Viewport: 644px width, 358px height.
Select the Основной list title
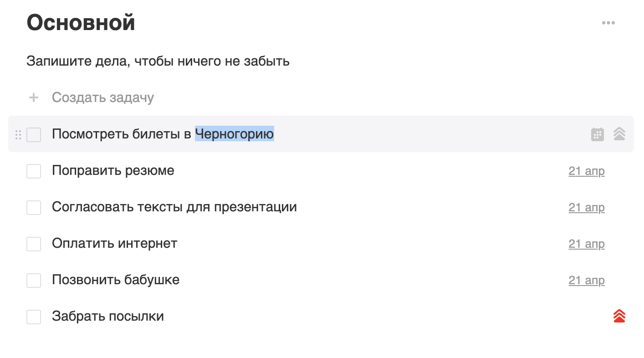point(81,23)
